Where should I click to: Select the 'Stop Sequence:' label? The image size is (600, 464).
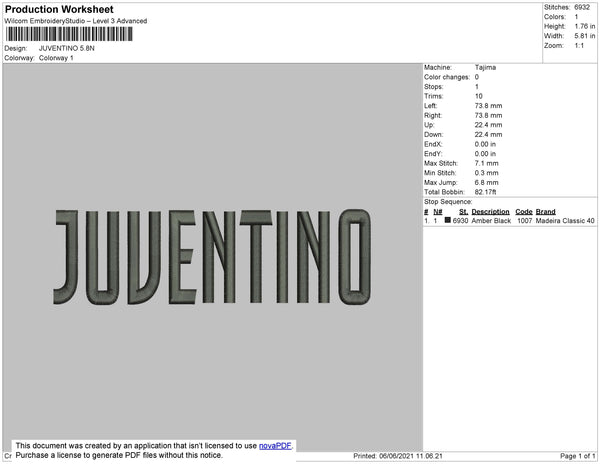coord(448,202)
